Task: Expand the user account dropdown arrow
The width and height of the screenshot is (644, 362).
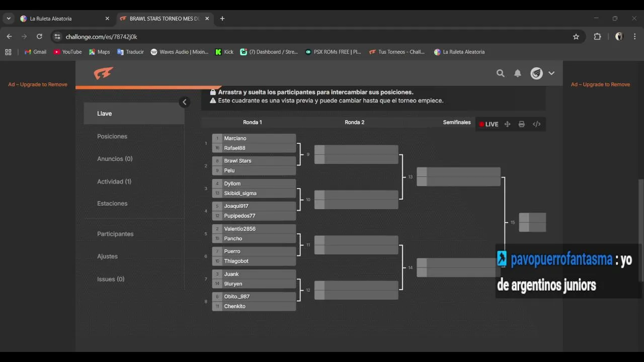Action: [551, 73]
